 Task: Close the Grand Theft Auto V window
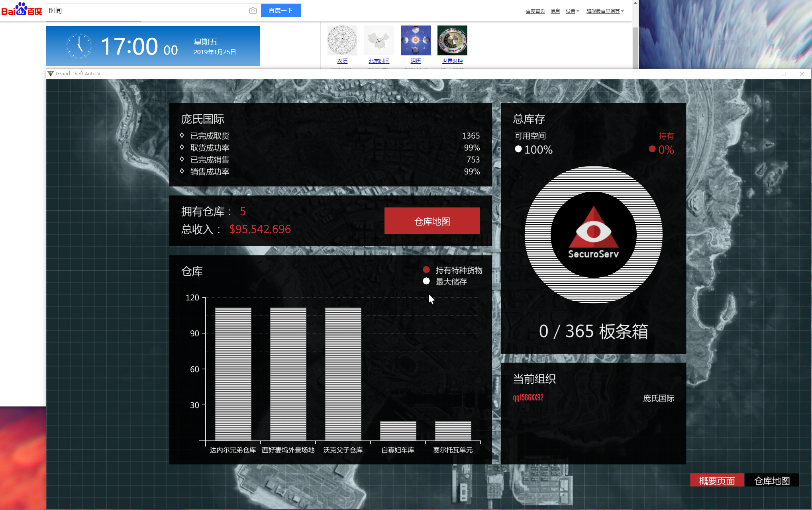(x=802, y=74)
